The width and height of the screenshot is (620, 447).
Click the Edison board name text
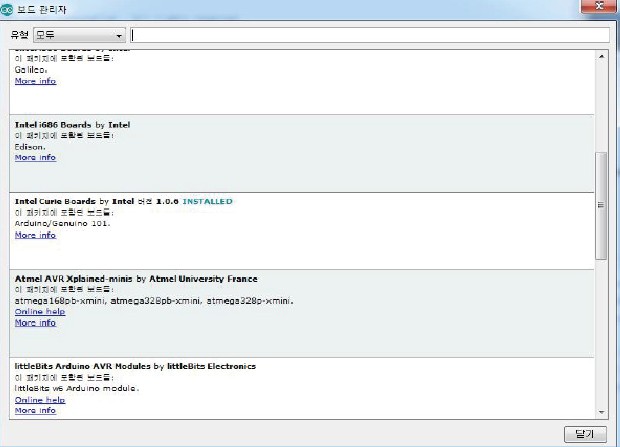(30, 147)
